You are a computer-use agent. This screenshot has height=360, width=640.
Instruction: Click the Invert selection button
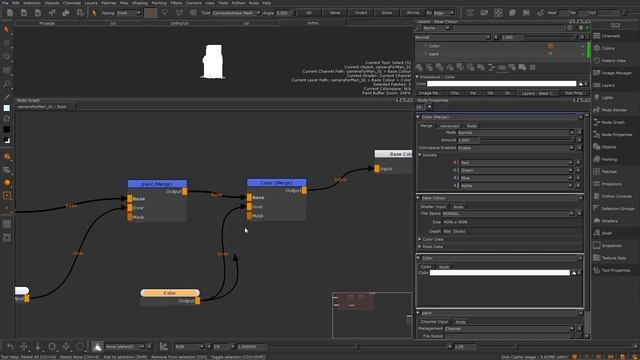pyautogui.click(x=361, y=13)
